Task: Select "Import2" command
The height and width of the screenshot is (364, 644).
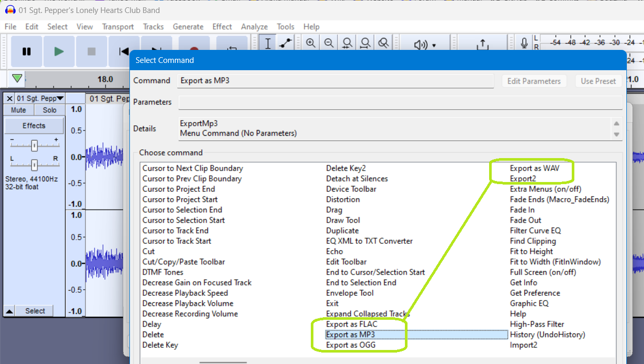Action: 523,345
